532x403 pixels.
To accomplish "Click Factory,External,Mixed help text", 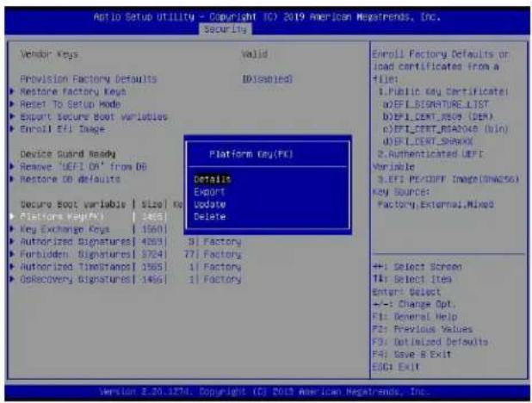I will coord(436,204).
